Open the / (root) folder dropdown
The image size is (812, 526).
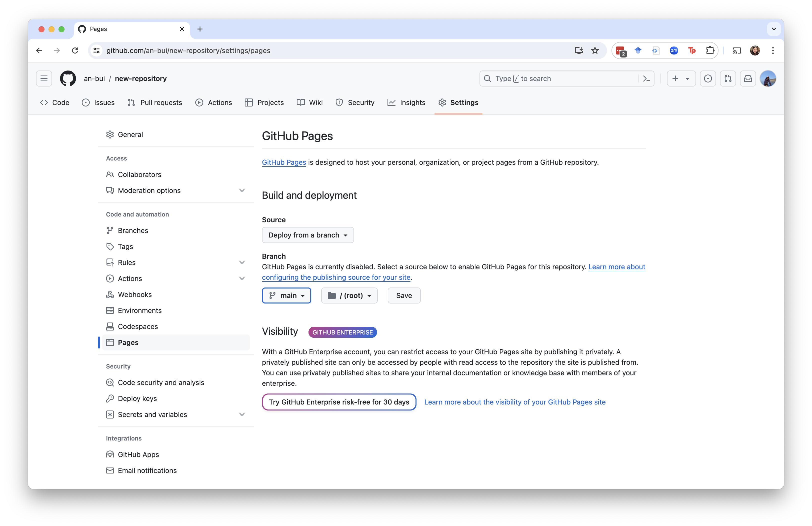[x=349, y=295]
